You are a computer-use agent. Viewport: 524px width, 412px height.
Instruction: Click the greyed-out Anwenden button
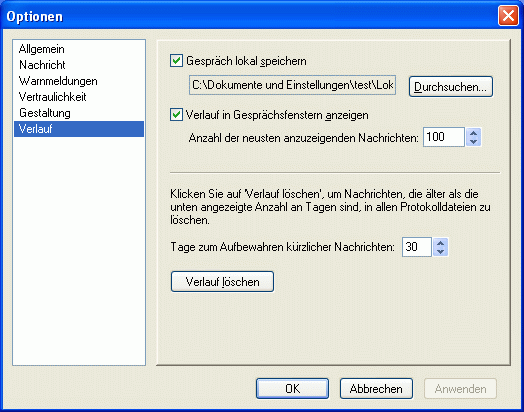pos(461,389)
